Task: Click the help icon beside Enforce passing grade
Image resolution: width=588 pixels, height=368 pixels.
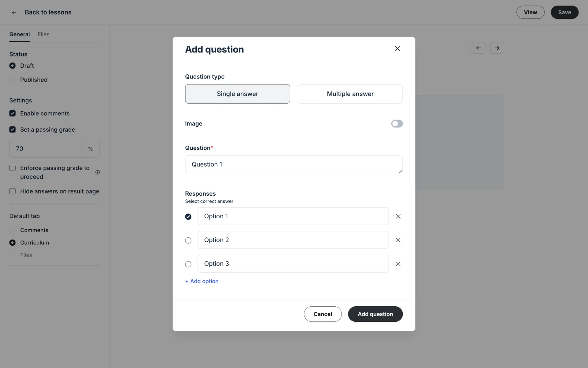Action: [98, 172]
